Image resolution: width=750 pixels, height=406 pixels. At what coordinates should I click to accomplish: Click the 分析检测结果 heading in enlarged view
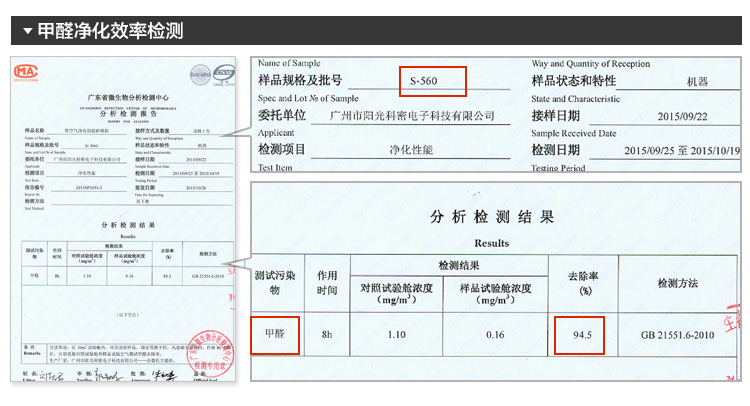click(484, 217)
